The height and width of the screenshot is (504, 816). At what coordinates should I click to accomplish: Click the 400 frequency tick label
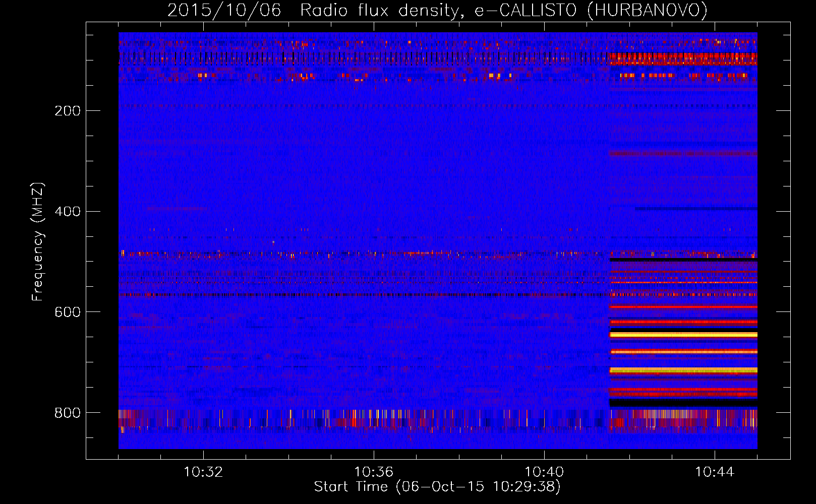(x=68, y=211)
